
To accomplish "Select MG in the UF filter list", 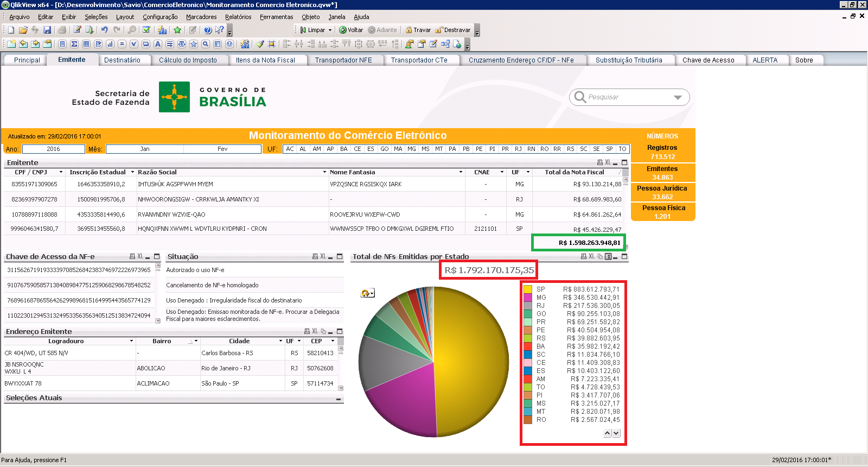I will [412, 149].
